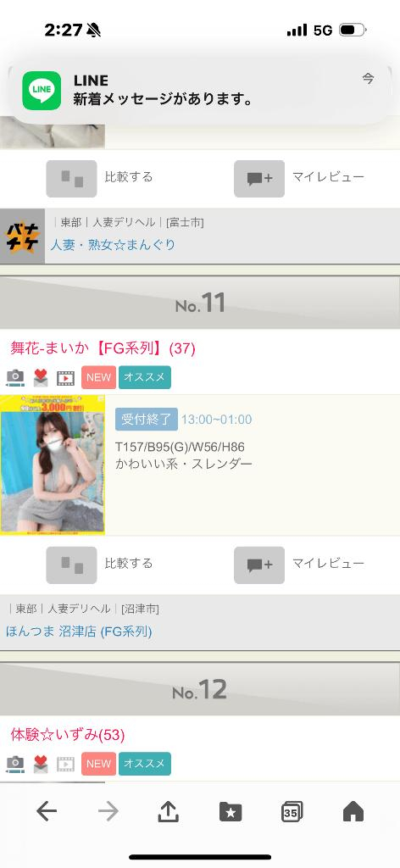Open the LINE notification banner
This screenshot has height=868, width=400.
coord(200,91)
